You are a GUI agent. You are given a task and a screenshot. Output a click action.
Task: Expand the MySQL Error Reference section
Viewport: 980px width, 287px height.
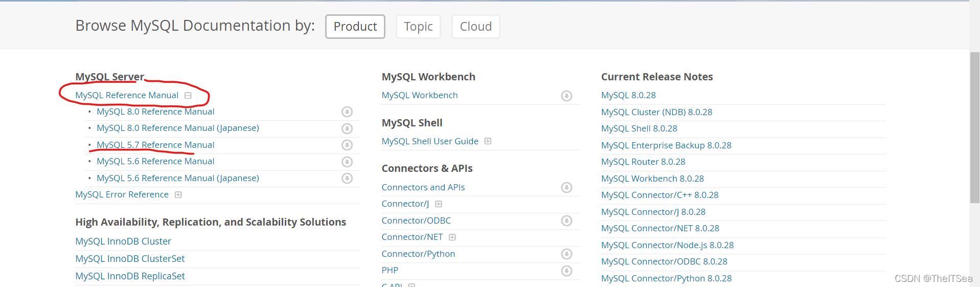178,195
